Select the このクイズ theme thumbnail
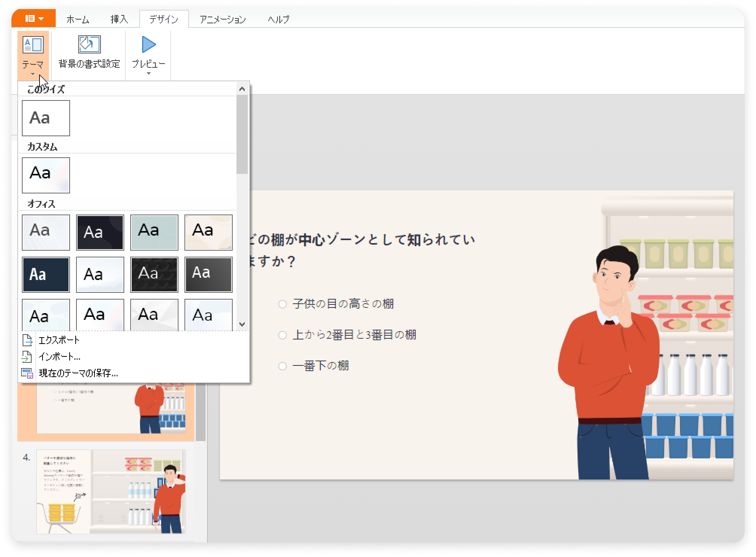756x557 pixels. tap(46, 118)
